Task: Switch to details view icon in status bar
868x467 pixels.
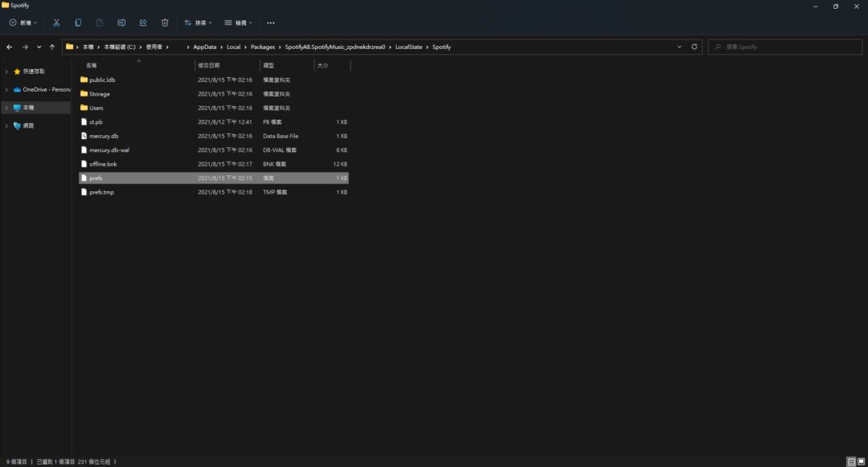Action: [851, 461]
